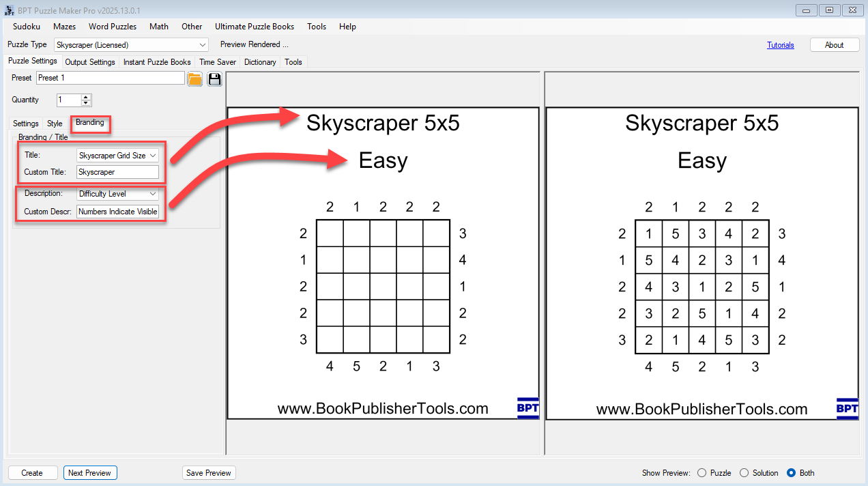This screenshot has height=486, width=868.
Task: Open the Tutorials link
Action: pos(780,45)
